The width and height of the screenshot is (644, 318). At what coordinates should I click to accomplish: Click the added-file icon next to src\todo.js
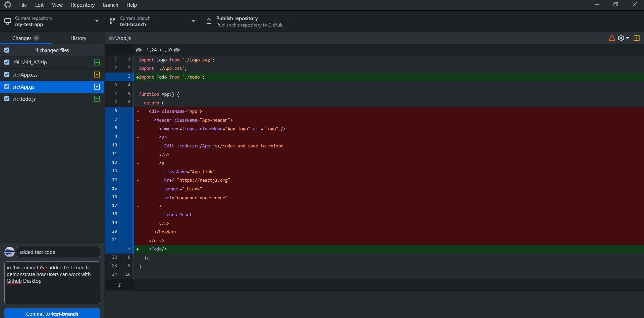(97, 99)
